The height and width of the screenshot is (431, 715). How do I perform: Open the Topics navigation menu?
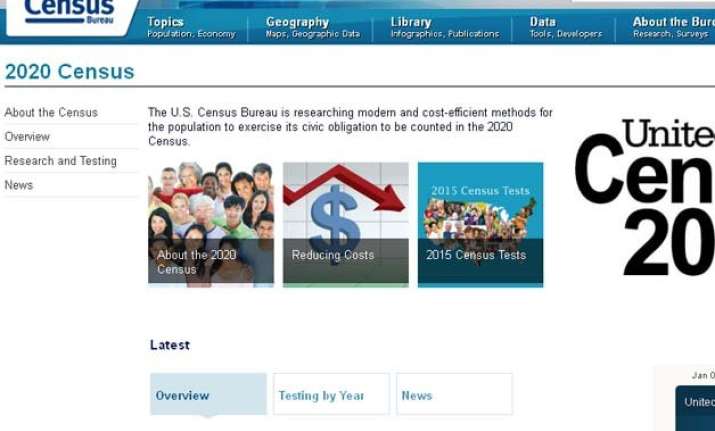[x=191, y=27]
